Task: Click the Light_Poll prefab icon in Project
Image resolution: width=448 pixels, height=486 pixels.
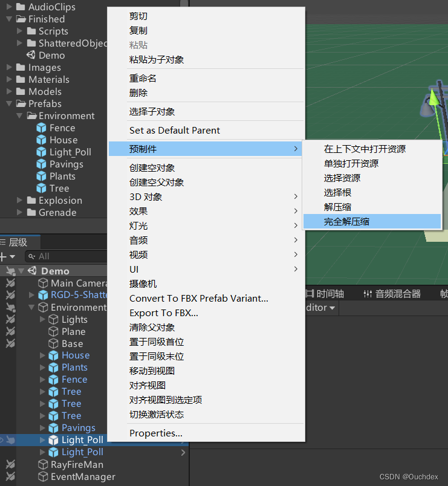Action: pyautogui.click(x=41, y=152)
